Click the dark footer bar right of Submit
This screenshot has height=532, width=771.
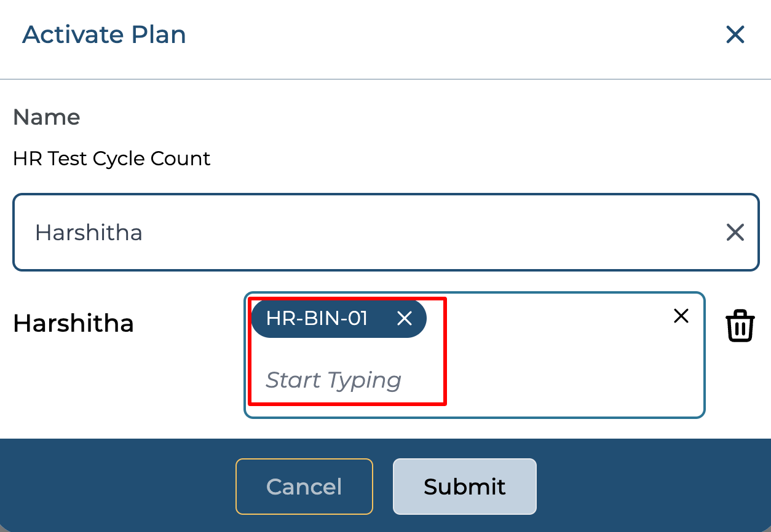click(652, 487)
